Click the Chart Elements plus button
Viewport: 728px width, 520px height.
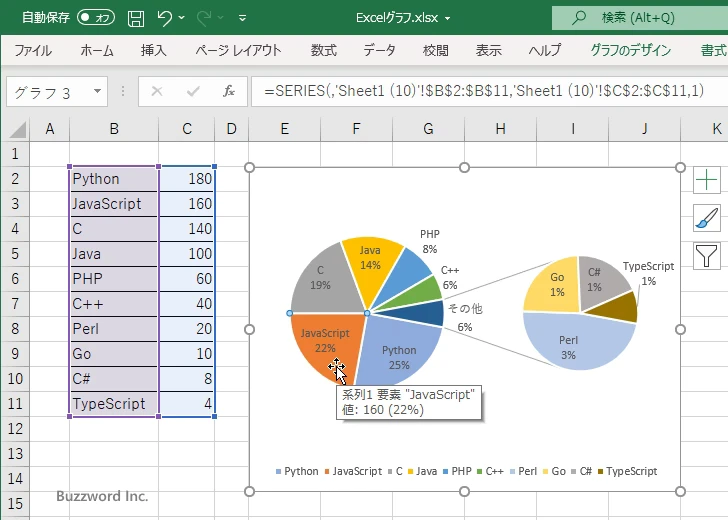tap(707, 180)
